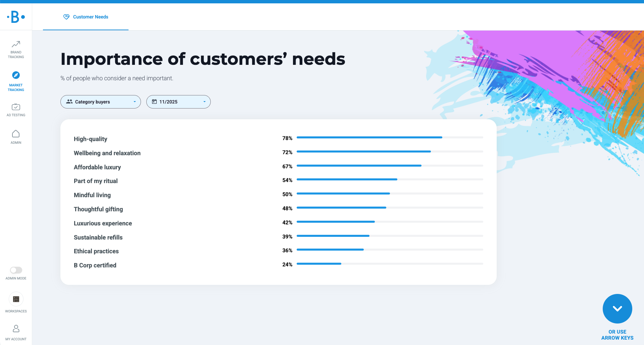Click the people icon in the audience dropdown
Image resolution: width=644 pixels, height=345 pixels.
tap(69, 102)
